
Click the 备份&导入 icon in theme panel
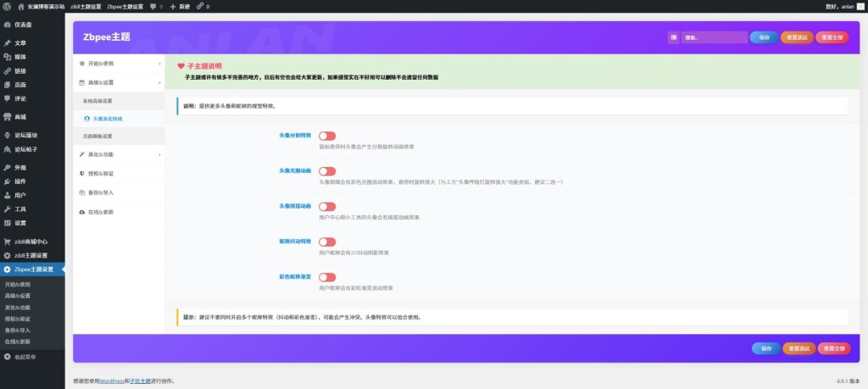(x=82, y=192)
